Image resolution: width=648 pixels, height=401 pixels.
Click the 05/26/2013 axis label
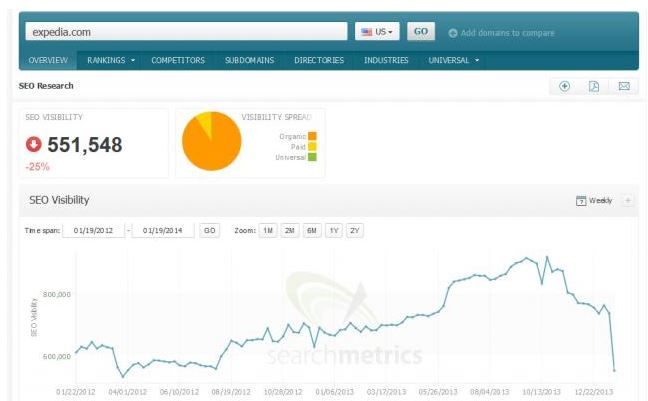438,391
